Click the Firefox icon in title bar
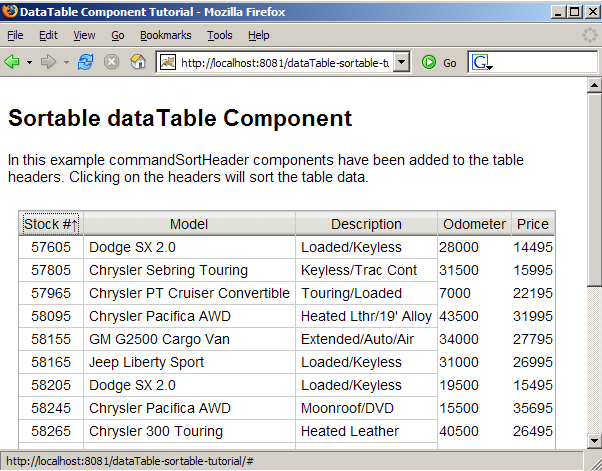 pyautogui.click(x=11, y=11)
